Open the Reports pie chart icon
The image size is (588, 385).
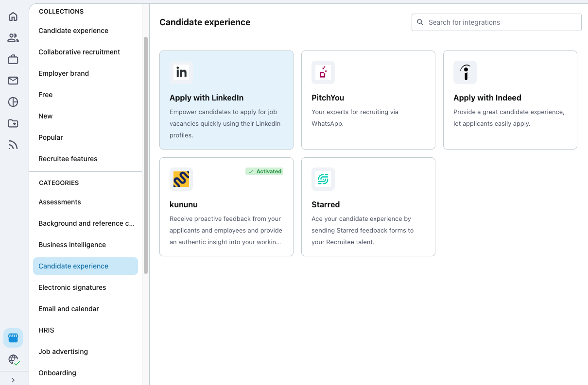13,102
